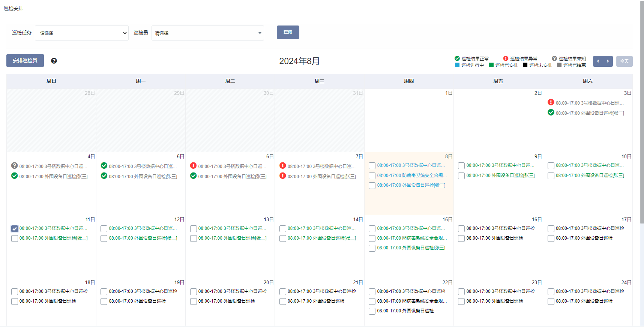This screenshot has width=644, height=327.
Task: Click the help question mark icon
Action: 54,61
